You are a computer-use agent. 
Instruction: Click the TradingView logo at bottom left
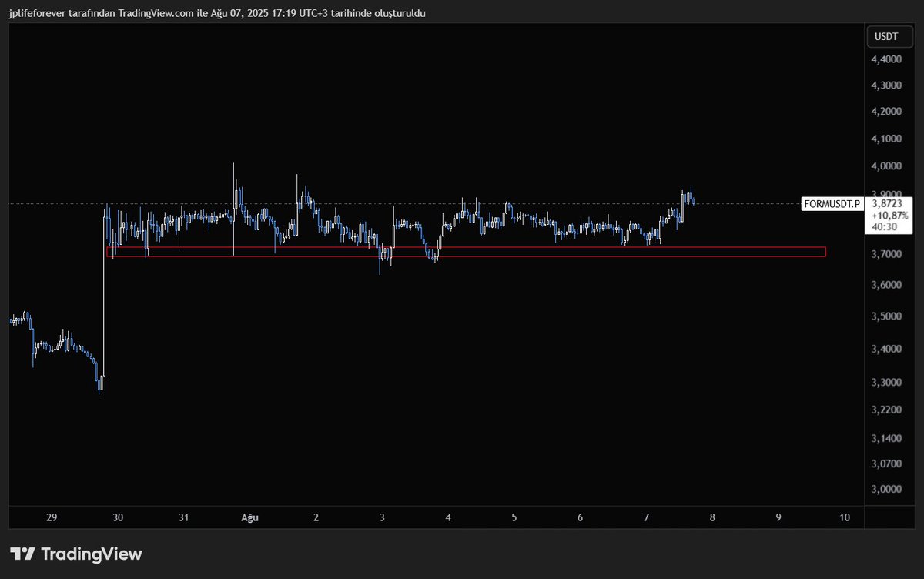click(75, 554)
